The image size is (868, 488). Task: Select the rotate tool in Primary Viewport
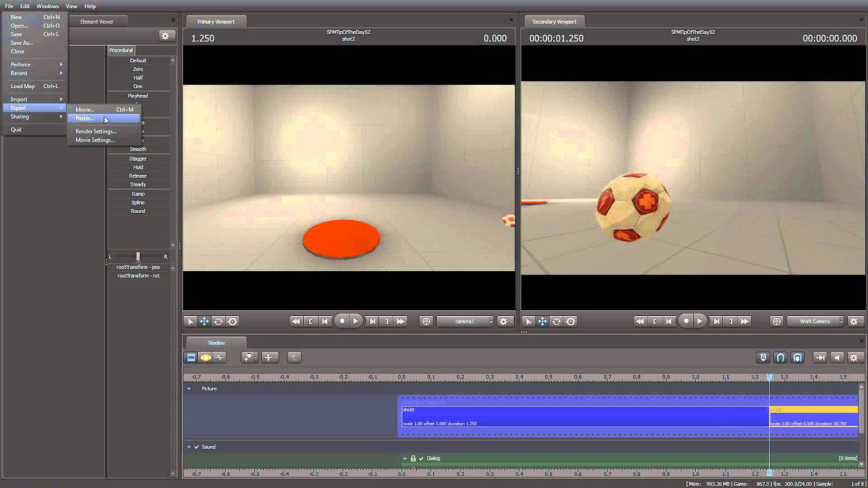(218, 321)
